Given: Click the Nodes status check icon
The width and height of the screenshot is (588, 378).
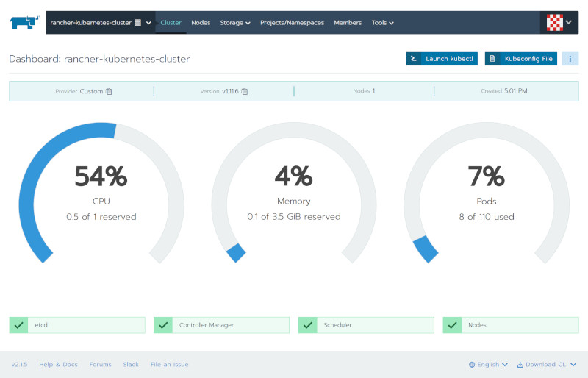Looking at the screenshot, I should point(452,325).
